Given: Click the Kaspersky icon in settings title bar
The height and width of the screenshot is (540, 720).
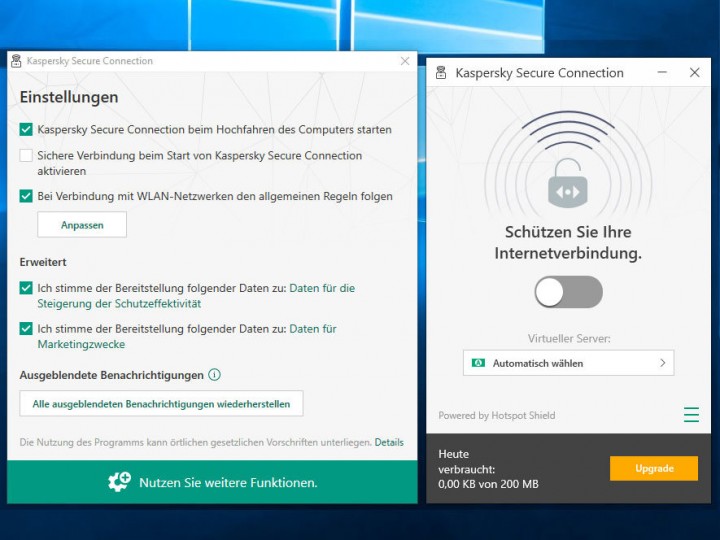Looking at the screenshot, I should (x=16, y=61).
